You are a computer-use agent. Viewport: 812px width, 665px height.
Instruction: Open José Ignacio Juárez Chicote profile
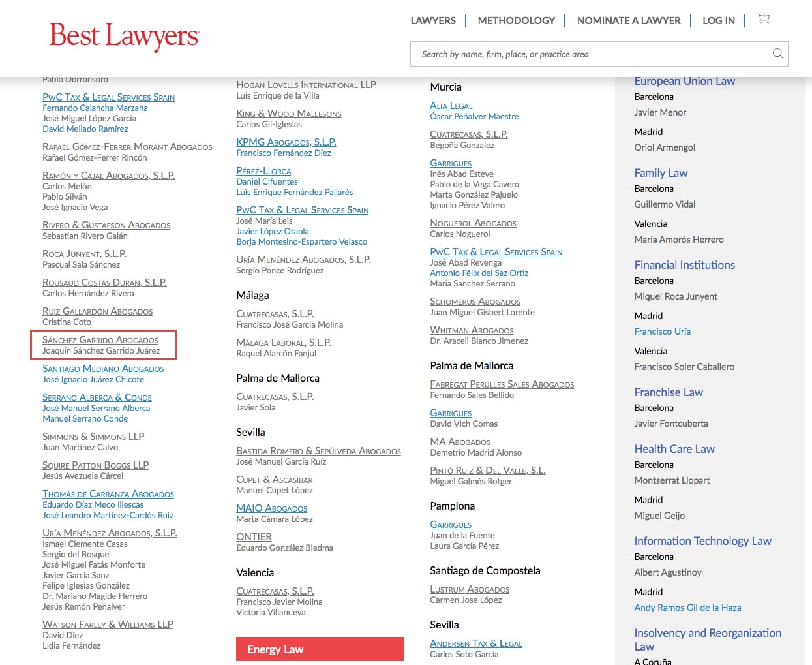(93, 379)
